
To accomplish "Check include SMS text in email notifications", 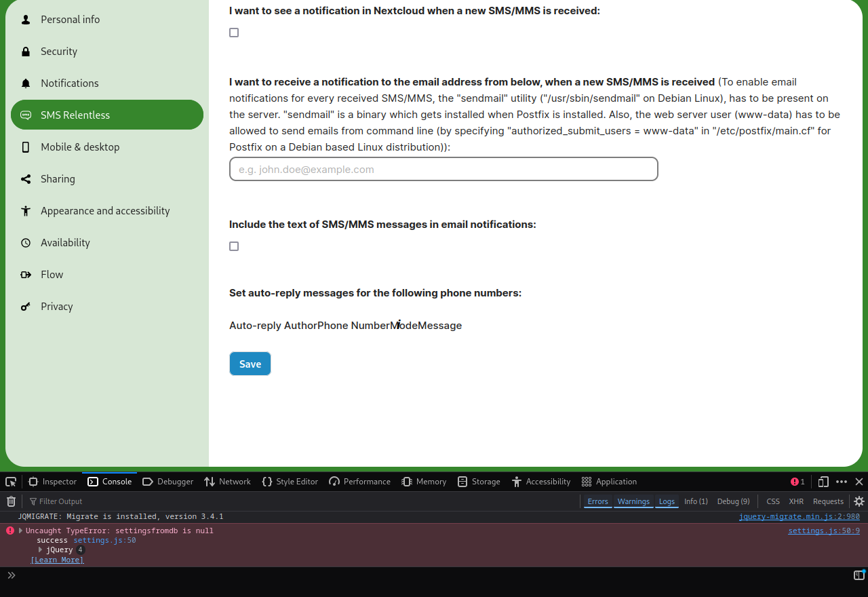I will tap(234, 246).
